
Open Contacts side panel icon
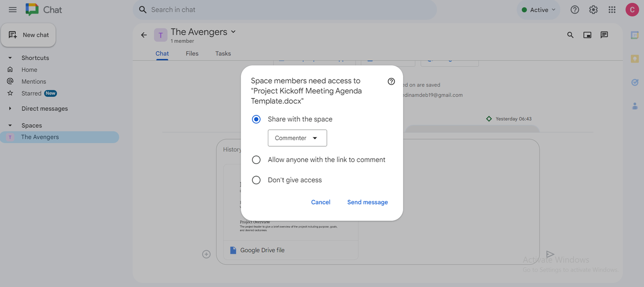click(634, 106)
